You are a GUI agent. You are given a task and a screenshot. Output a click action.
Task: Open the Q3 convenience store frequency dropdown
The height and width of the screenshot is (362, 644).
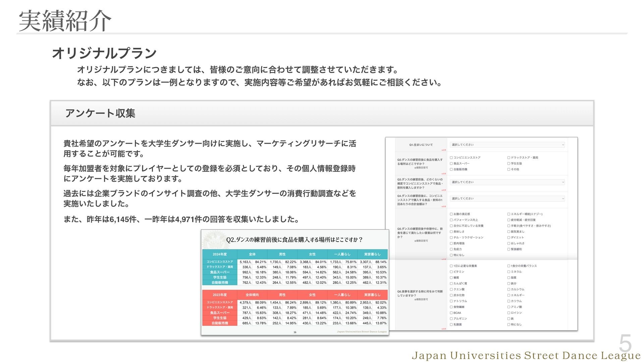[508, 182]
